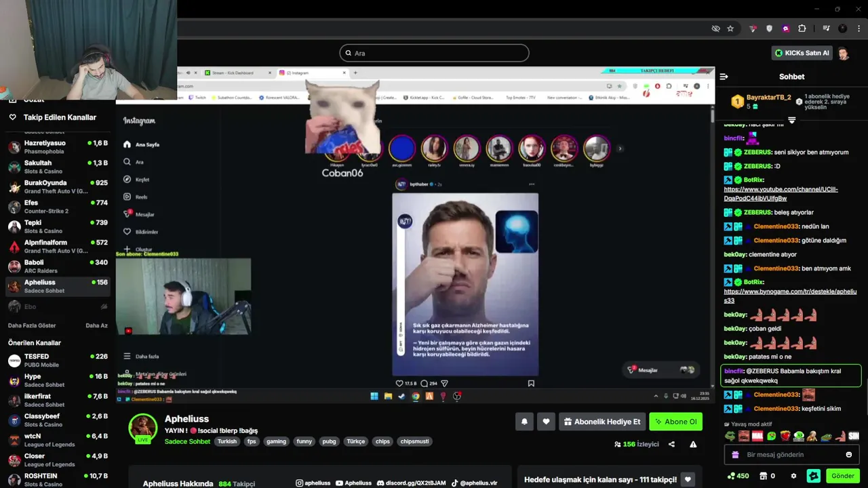Open Tepki channel in sidebar

58,226
